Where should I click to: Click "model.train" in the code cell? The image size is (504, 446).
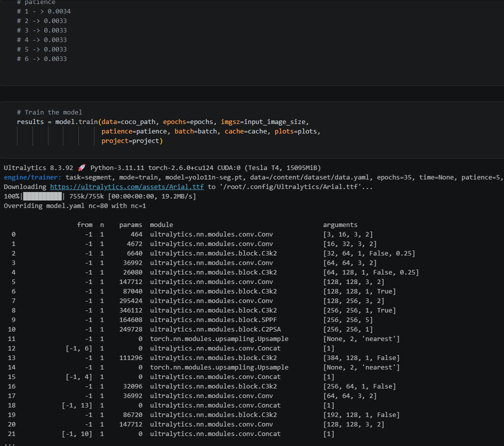point(76,122)
